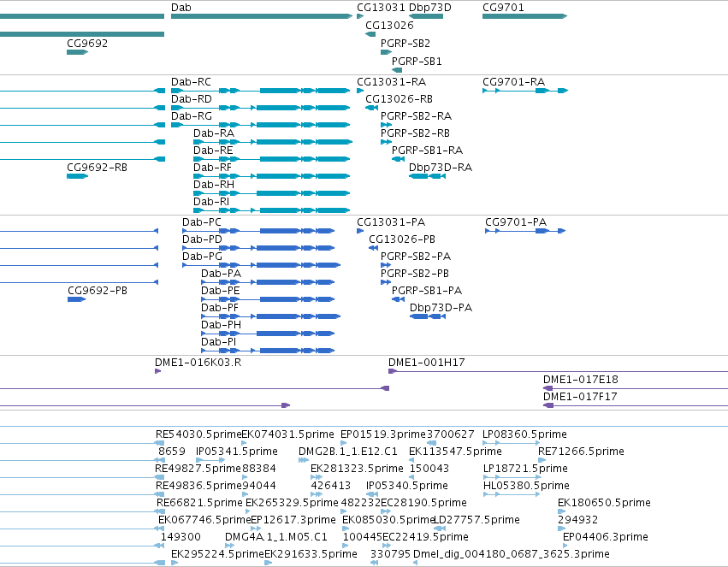Click the Dab-PE protein label
728x567 pixels.
[220, 291]
